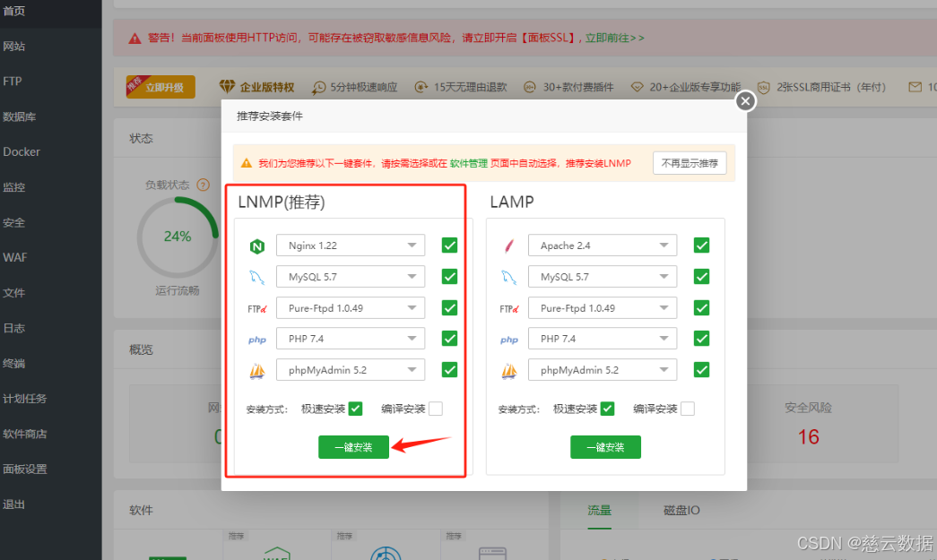Click the MySQL dolphin icon in LNMP
Viewport: 937px width, 560px height.
click(257, 277)
